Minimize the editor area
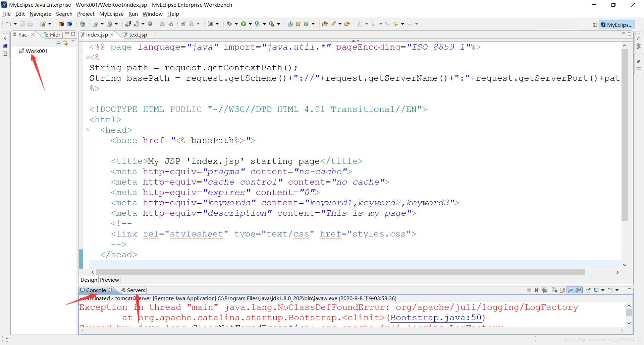The width and height of the screenshot is (644, 345). pyautogui.click(x=623, y=33)
